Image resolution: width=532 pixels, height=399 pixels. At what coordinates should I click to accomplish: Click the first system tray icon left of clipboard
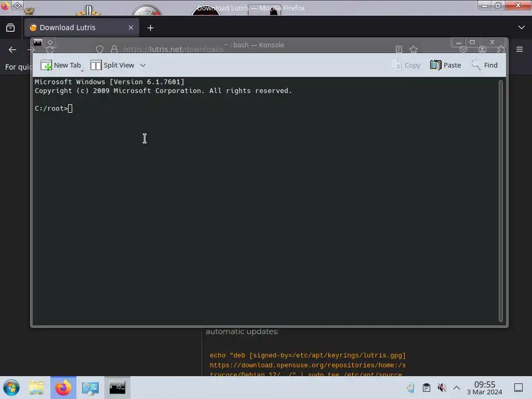tap(411, 388)
